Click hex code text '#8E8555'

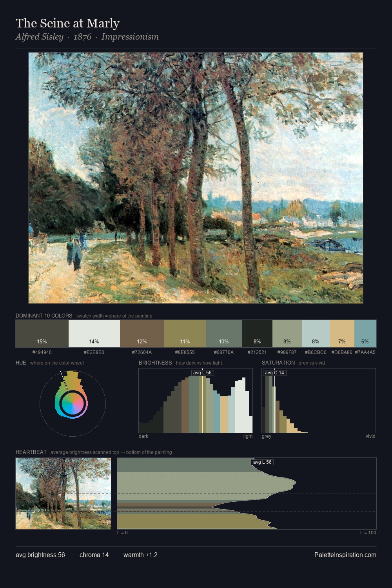point(185,352)
